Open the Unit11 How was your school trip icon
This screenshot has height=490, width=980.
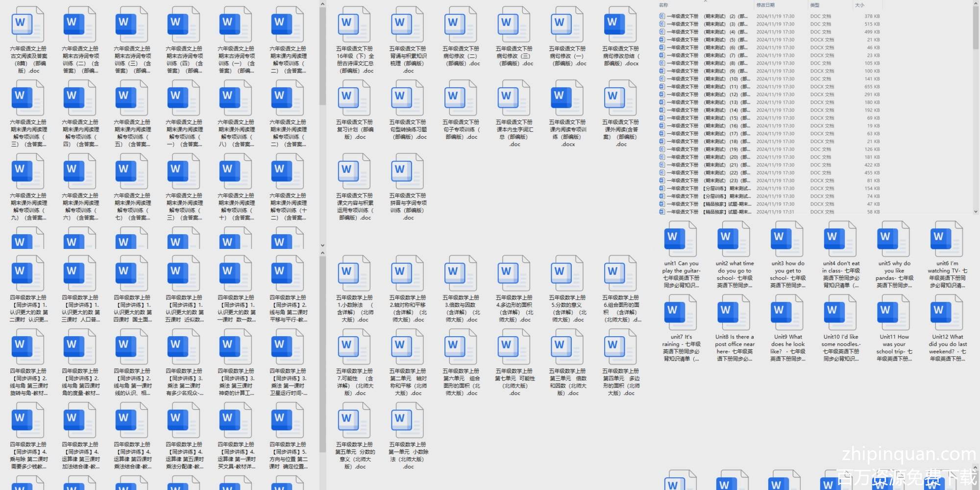tap(893, 313)
